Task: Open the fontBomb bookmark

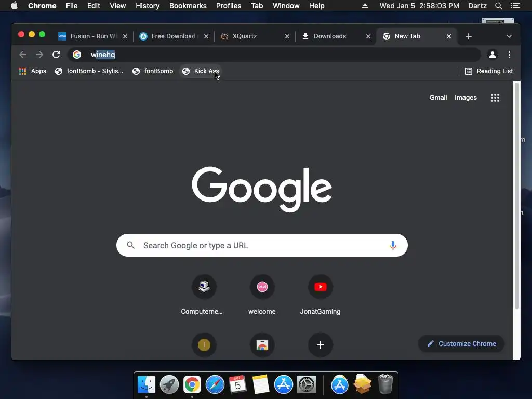Action: point(153,71)
